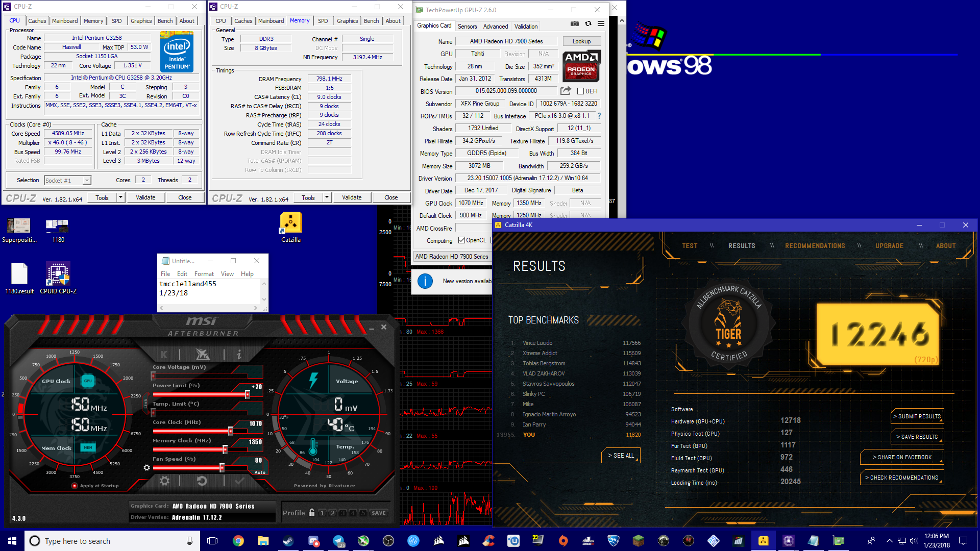
Task: Open the Format menu in Notepad
Action: click(204, 274)
